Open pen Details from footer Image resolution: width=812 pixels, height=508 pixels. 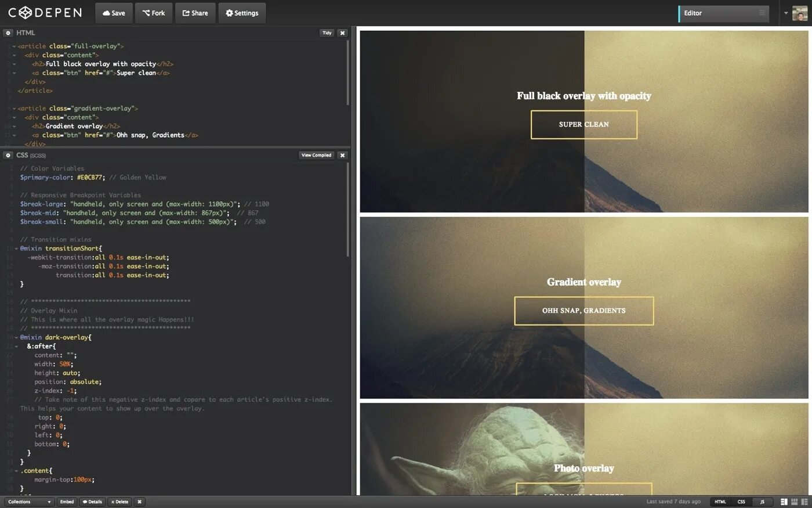click(92, 502)
